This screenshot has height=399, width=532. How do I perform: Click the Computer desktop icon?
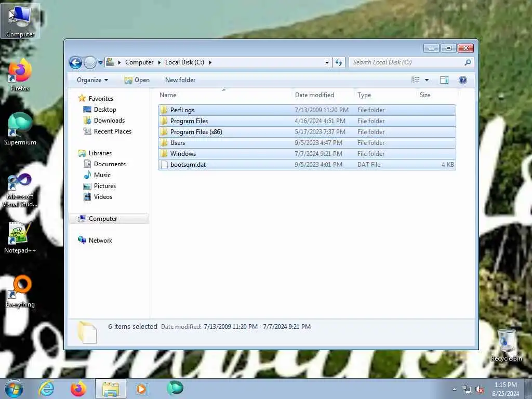pyautogui.click(x=20, y=21)
